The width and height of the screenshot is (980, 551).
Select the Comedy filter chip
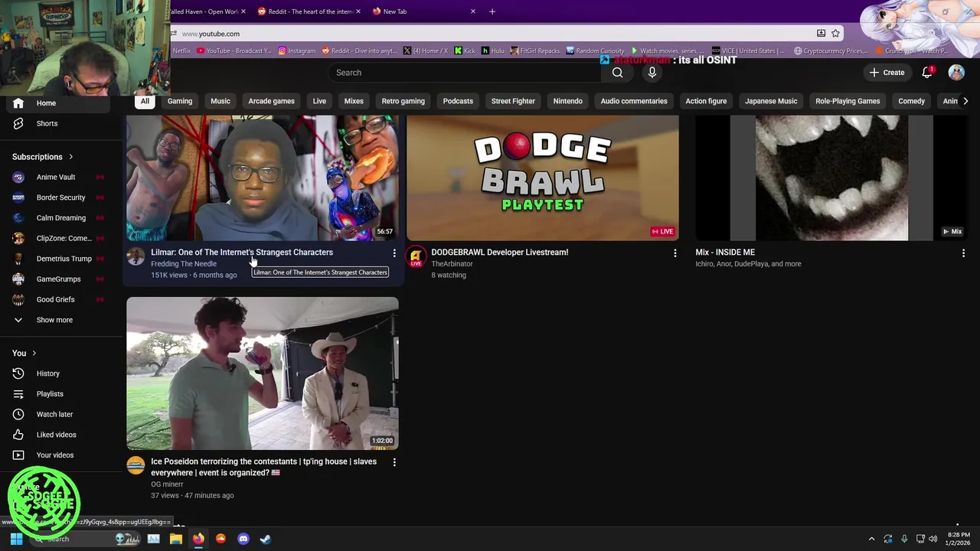pos(912,101)
